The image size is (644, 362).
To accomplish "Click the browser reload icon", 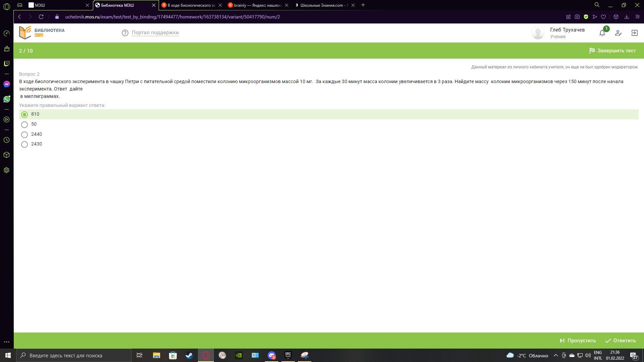I will click(x=41, y=17).
